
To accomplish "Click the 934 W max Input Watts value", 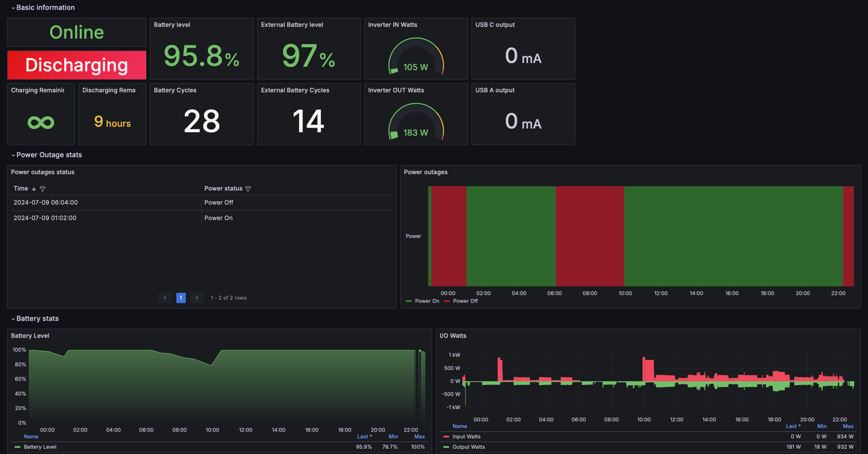I will click(x=844, y=437).
